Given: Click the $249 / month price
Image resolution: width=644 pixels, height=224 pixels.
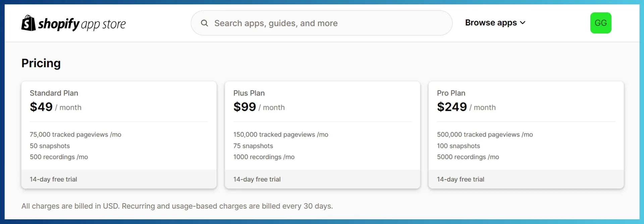Looking at the screenshot, I should coord(466,107).
